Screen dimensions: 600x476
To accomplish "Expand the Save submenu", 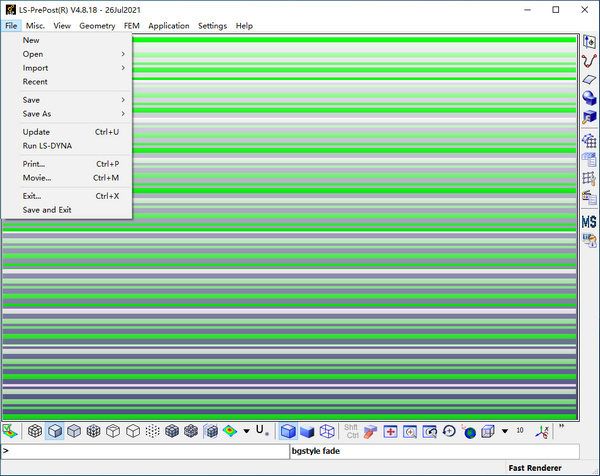I will (76, 100).
